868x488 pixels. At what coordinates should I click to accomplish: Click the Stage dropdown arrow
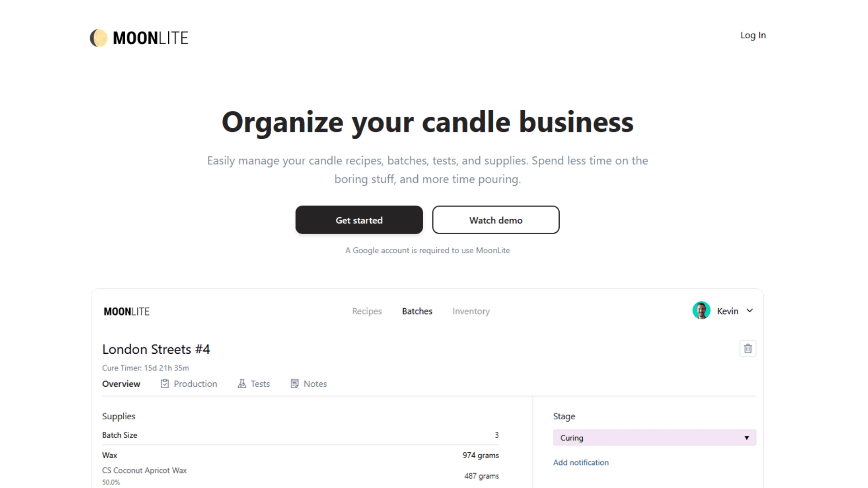tap(746, 438)
